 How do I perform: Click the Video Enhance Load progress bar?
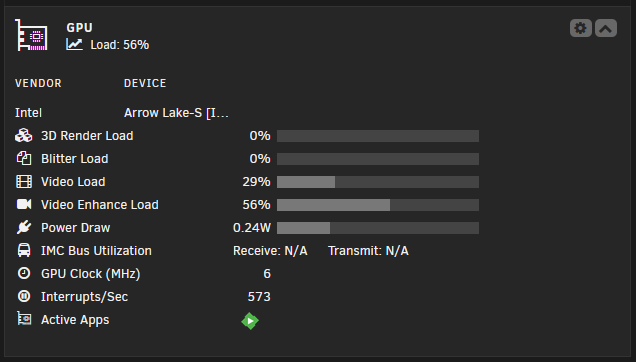(378, 205)
